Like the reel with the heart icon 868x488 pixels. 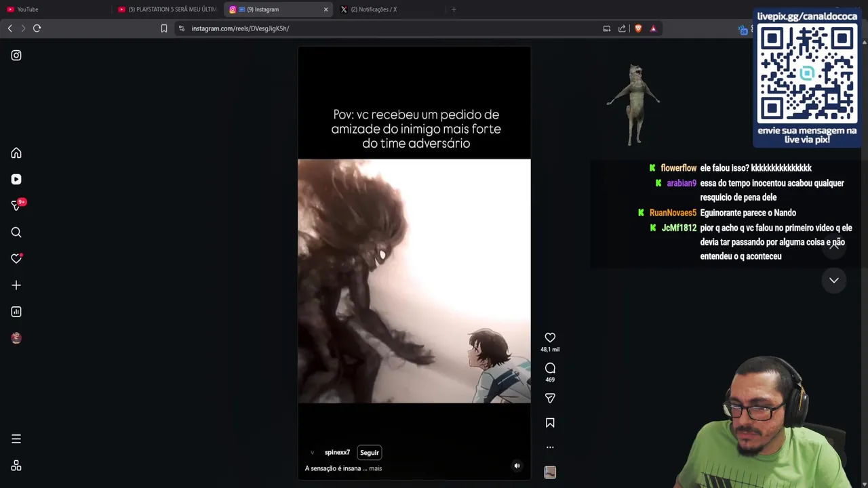coord(550,338)
